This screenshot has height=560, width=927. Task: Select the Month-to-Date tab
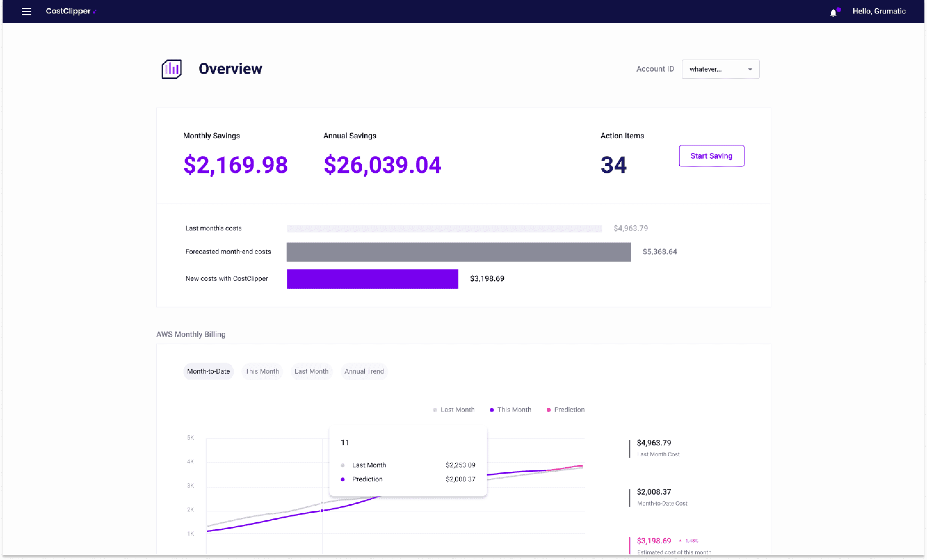point(208,371)
